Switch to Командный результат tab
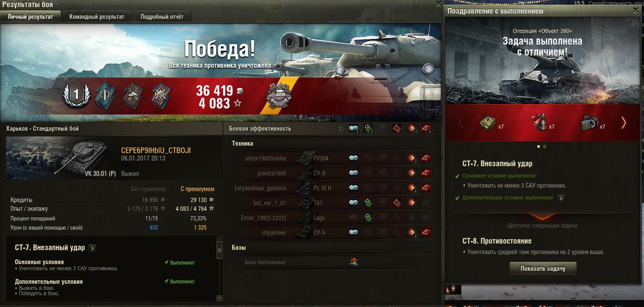Image resolution: width=644 pixels, height=307 pixels. 97,17
